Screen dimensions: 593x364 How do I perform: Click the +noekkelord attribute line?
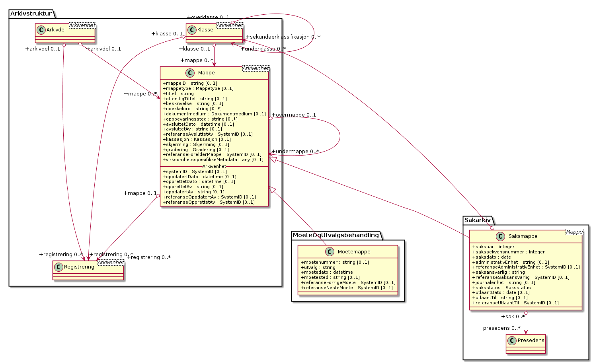pyautogui.click(x=192, y=109)
